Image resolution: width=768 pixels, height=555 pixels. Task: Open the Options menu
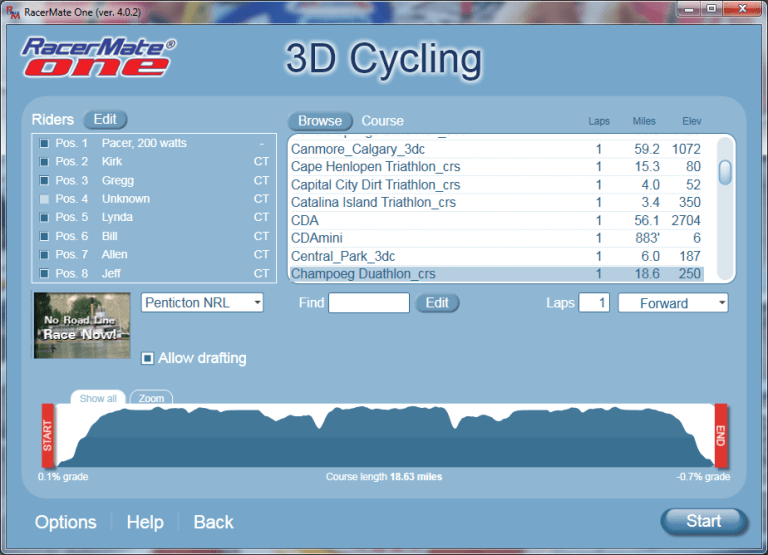(x=66, y=522)
